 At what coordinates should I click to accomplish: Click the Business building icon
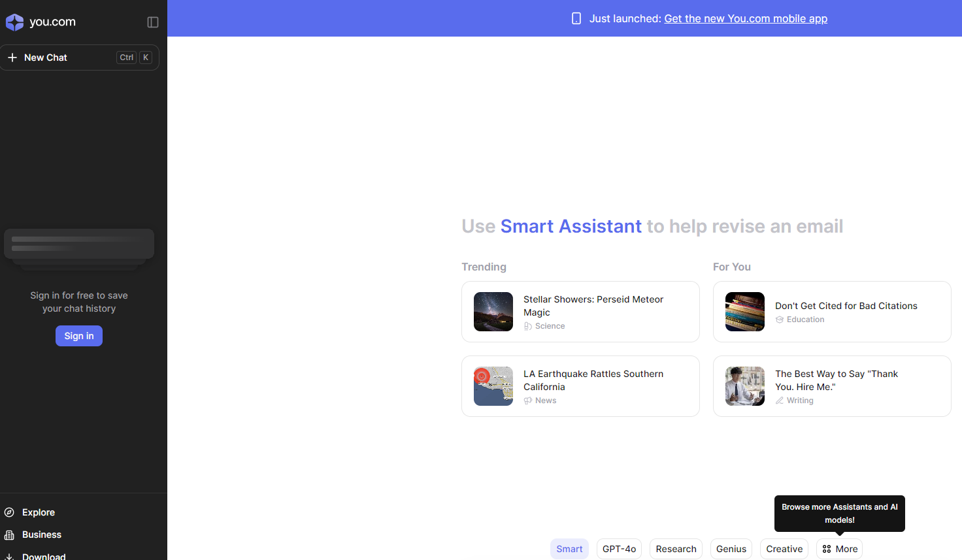9,535
